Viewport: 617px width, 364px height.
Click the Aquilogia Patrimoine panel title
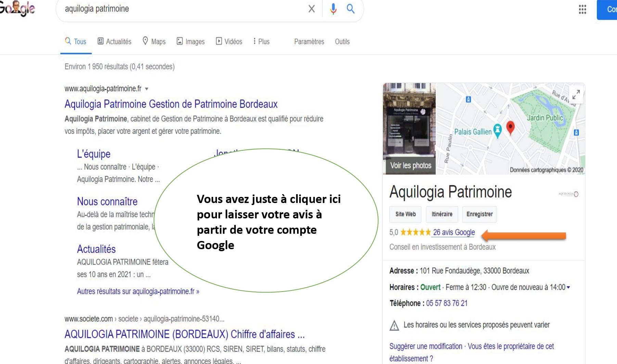(451, 192)
